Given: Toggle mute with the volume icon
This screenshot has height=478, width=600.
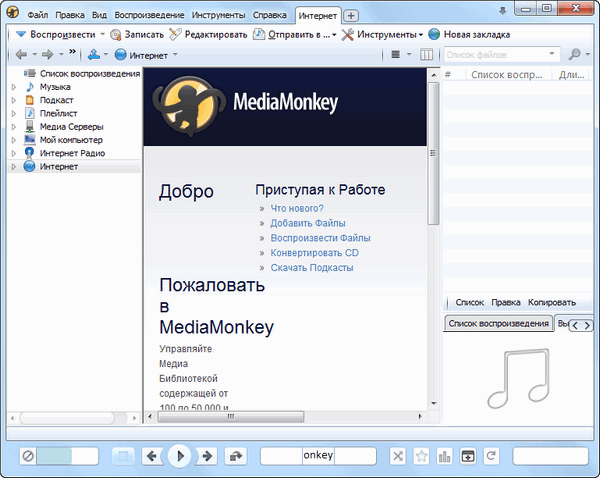Looking at the screenshot, I should pos(29,456).
